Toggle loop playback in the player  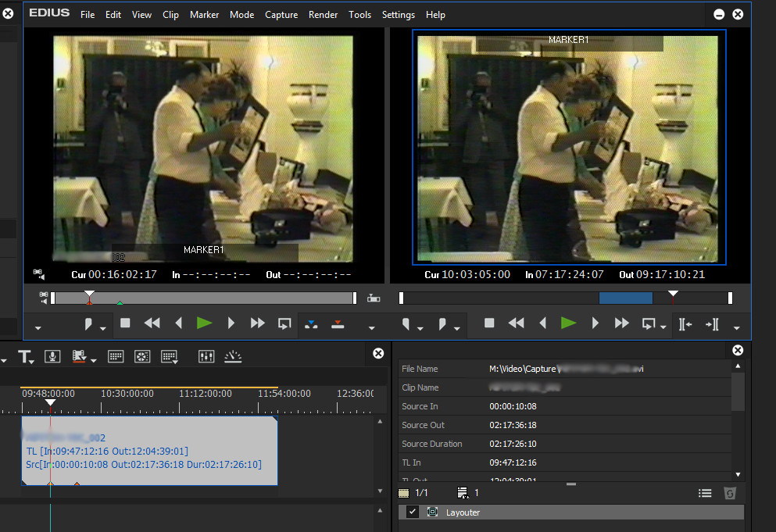(x=284, y=323)
